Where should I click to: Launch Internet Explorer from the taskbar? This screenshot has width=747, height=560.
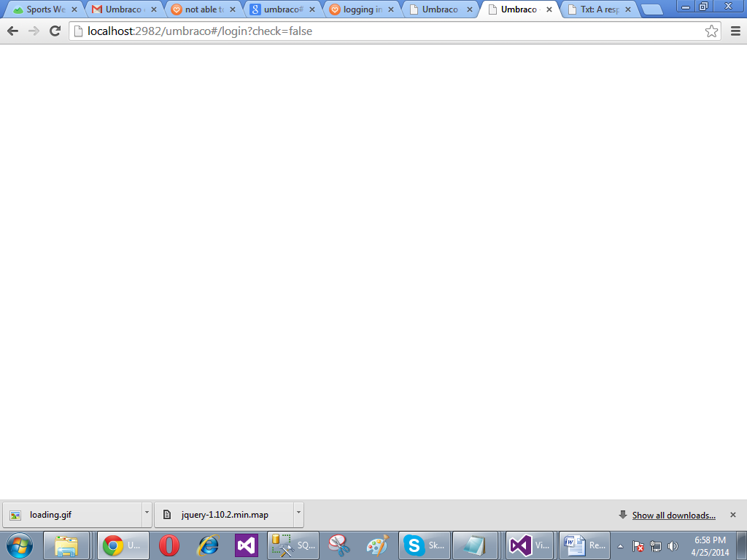tap(209, 545)
